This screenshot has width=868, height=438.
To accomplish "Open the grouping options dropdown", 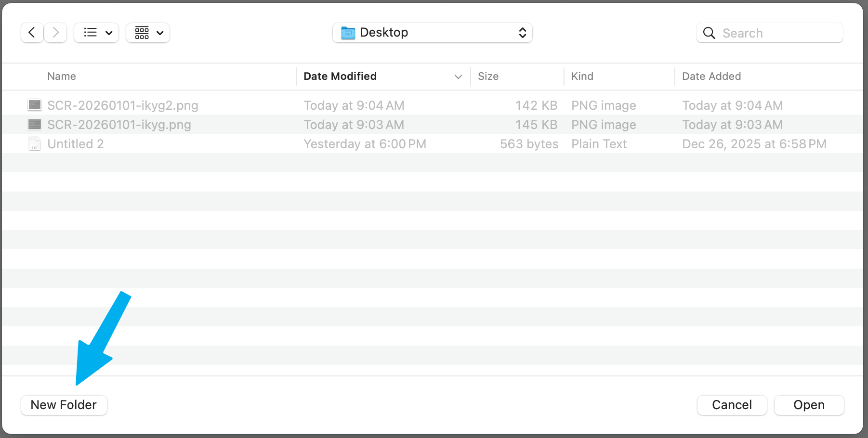I will tap(148, 33).
